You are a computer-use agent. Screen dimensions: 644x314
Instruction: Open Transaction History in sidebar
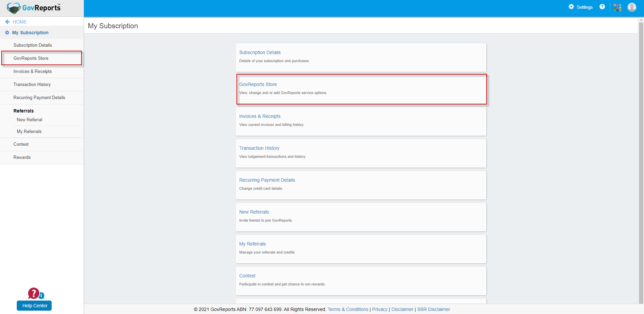click(32, 84)
